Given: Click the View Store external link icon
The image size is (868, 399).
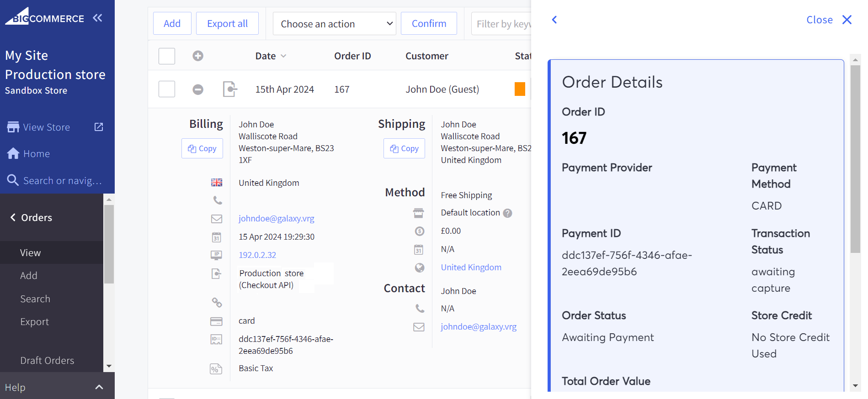Looking at the screenshot, I should 99,127.
